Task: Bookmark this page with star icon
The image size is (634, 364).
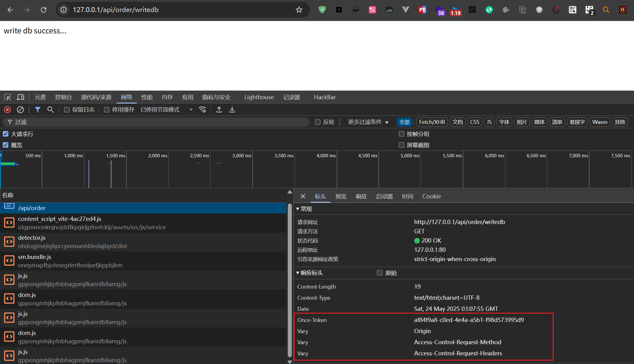Action: coord(299,10)
